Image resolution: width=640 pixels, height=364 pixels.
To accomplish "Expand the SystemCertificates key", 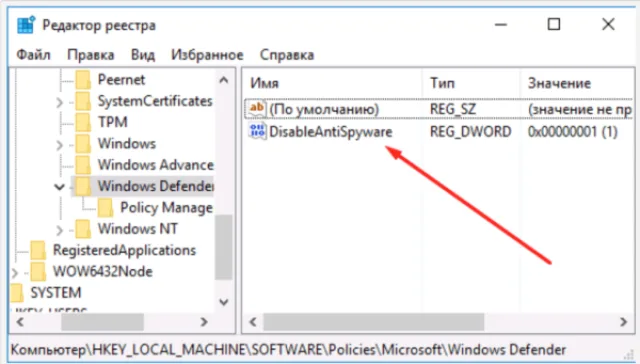I will click(x=60, y=102).
